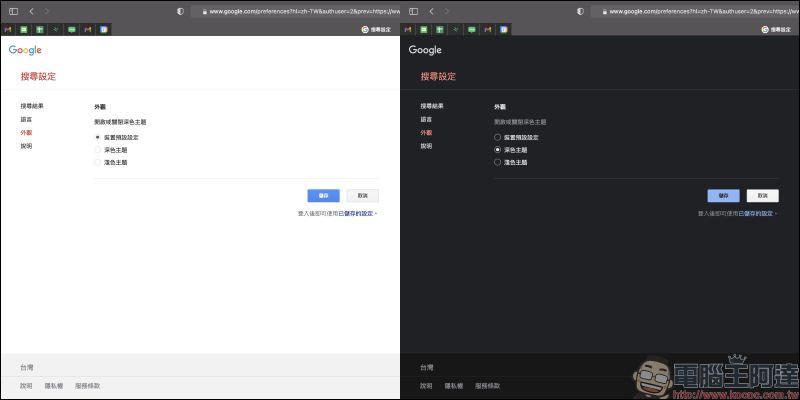Screen dimensions: 800x400
Task: Open footer 說明 link on white page
Action: (26, 386)
